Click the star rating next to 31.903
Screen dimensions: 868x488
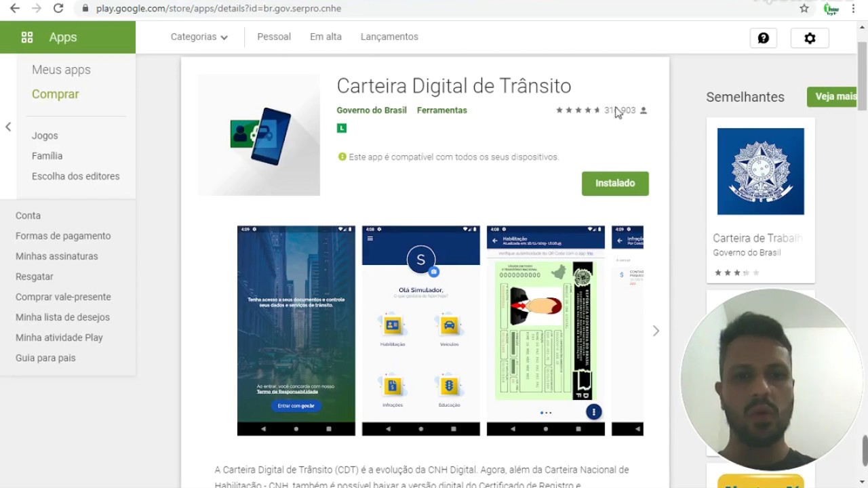tap(578, 110)
